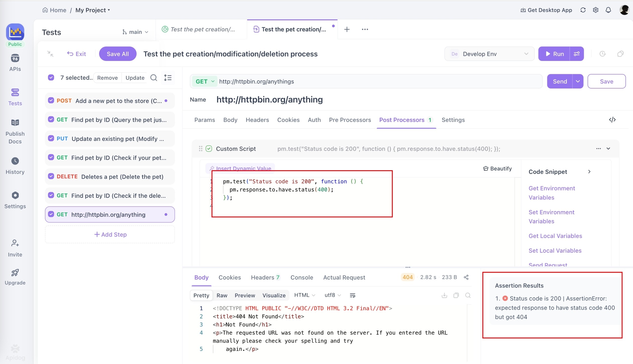Open the GET method dropdown

pos(205,81)
